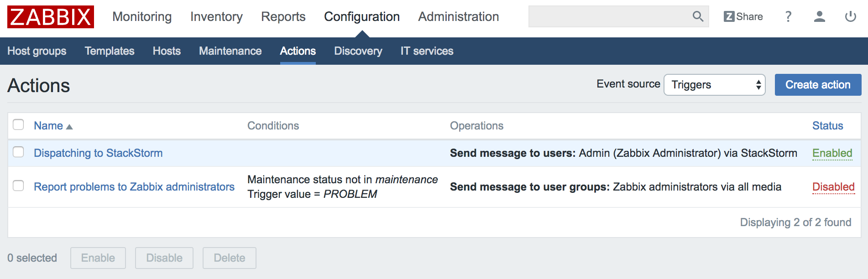Go to the Maintenance tab
Image resolution: width=868 pixels, height=279 pixels.
point(230,51)
